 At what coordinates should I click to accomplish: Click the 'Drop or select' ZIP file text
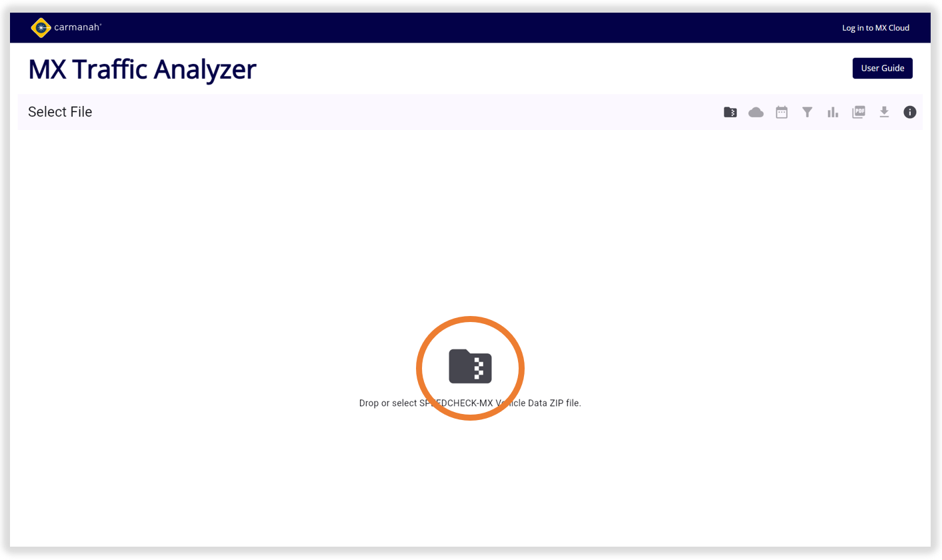coord(470,403)
